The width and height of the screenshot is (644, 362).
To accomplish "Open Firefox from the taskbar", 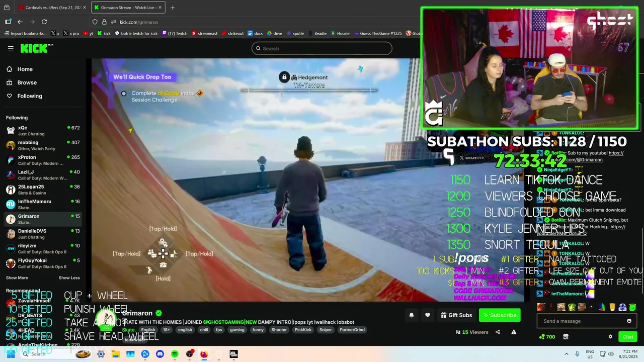I will (204, 354).
